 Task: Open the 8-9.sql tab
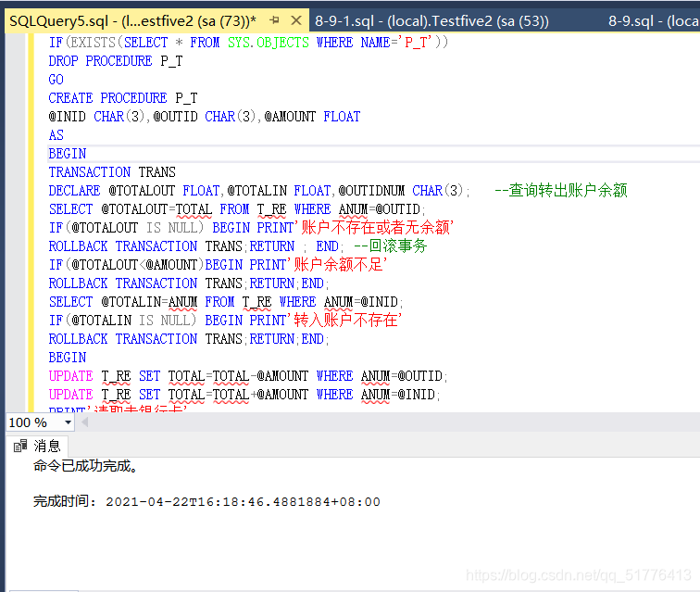[654, 21]
